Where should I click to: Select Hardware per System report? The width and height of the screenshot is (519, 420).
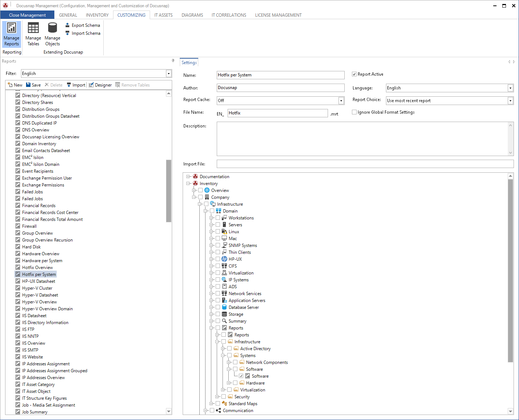[x=42, y=260]
